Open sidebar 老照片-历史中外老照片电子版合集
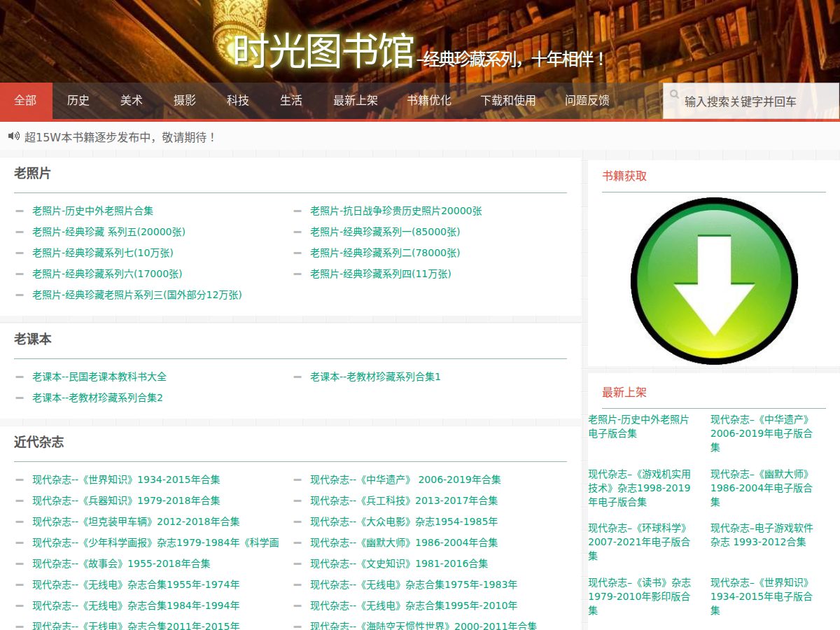Viewport: 840px width, 630px height. pyautogui.click(x=638, y=426)
